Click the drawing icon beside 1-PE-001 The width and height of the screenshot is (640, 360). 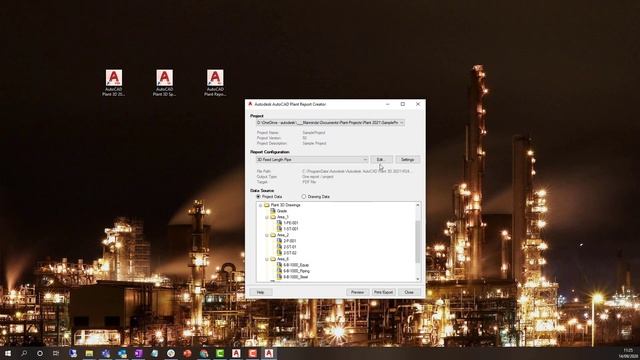[x=280, y=223]
